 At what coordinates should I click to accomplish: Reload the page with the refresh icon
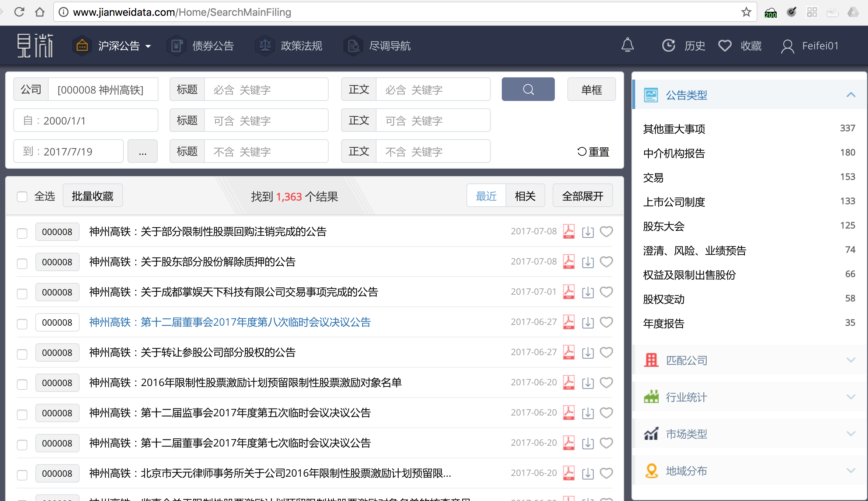pyautogui.click(x=19, y=12)
